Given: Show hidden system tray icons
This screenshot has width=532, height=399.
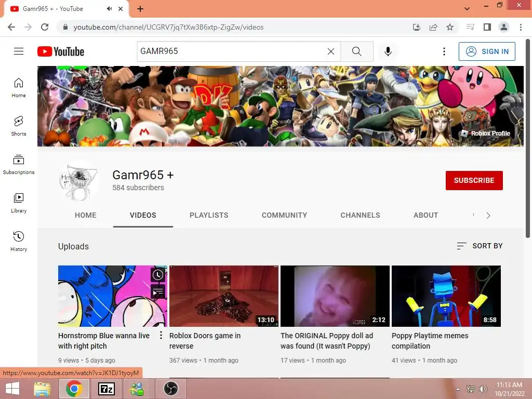Looking at the screenshot, I should coord(458,389).
